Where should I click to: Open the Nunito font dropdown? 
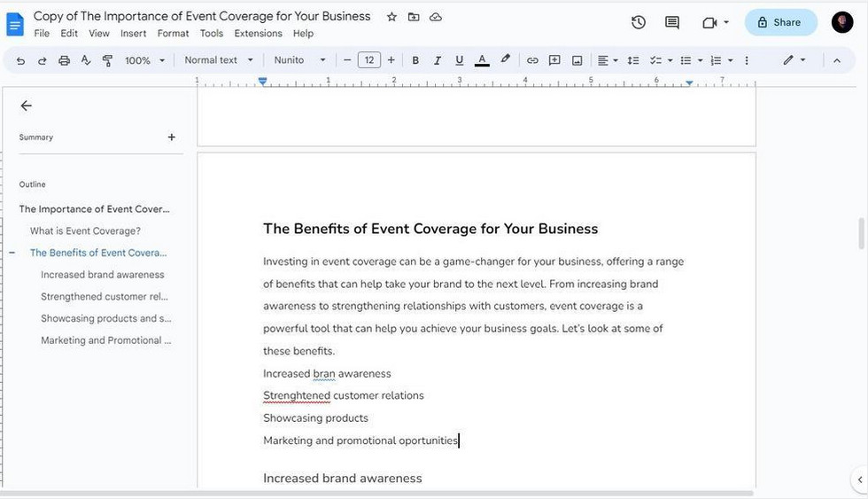pos(299,59)
